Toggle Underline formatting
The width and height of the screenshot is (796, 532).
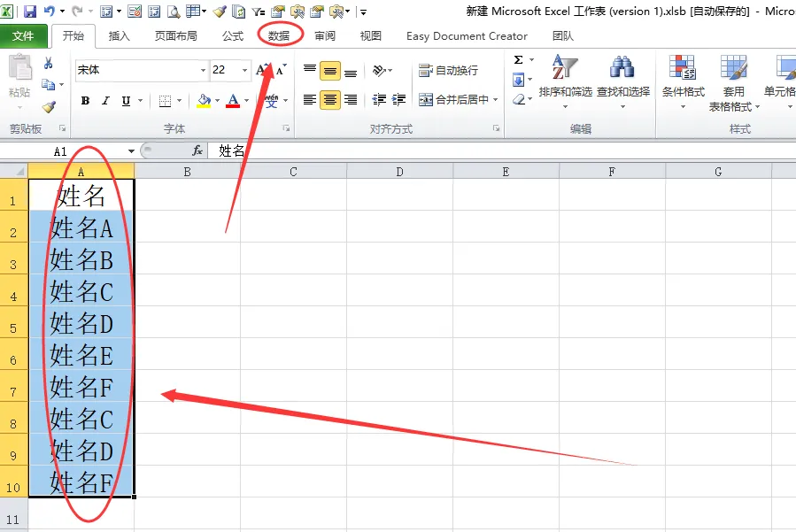[x=126, y=101]
